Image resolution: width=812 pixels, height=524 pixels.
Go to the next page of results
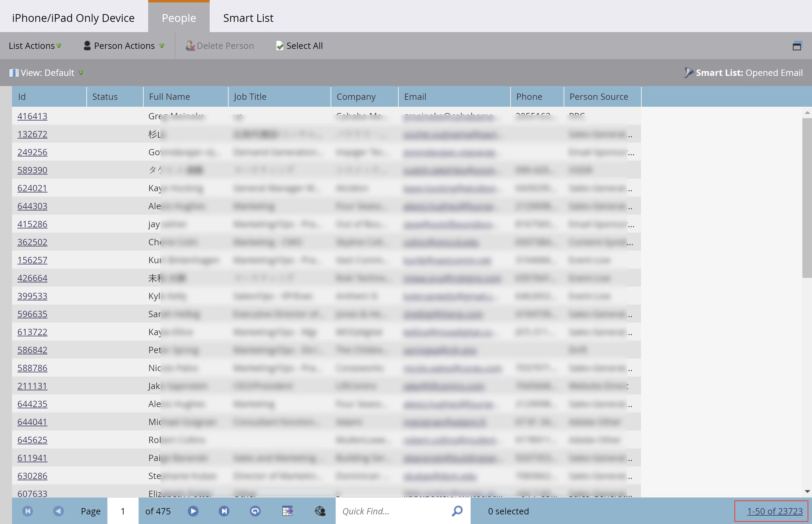pos(193,511)
